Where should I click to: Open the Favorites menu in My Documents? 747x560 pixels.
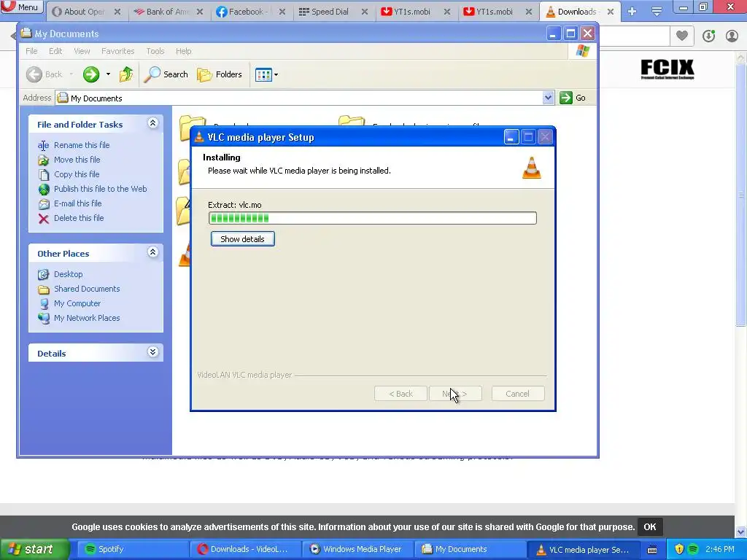click(117, 51)
